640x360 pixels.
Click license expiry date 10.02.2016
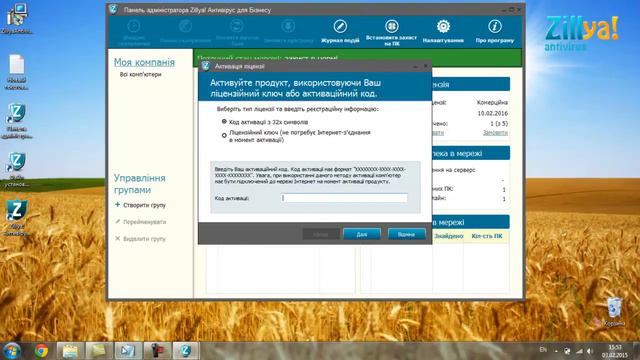(x=493, y=113)
